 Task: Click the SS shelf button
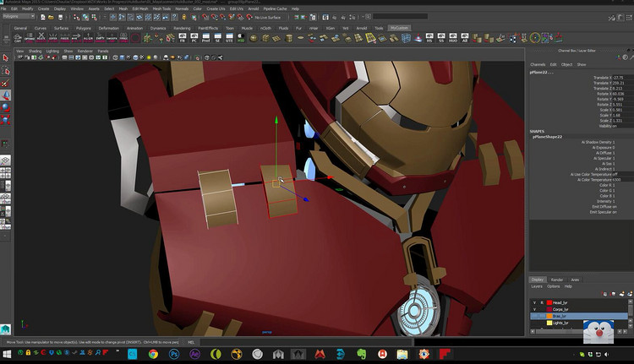coord(441,38)
